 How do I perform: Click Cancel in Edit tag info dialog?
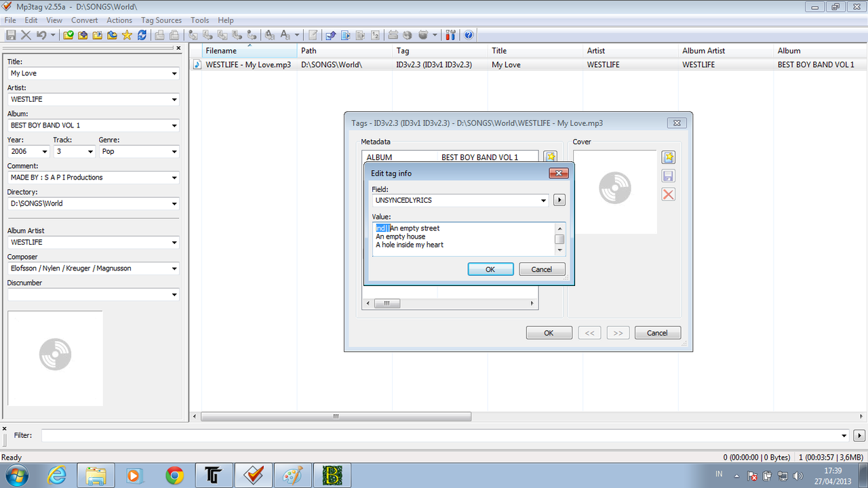[542, 269]
